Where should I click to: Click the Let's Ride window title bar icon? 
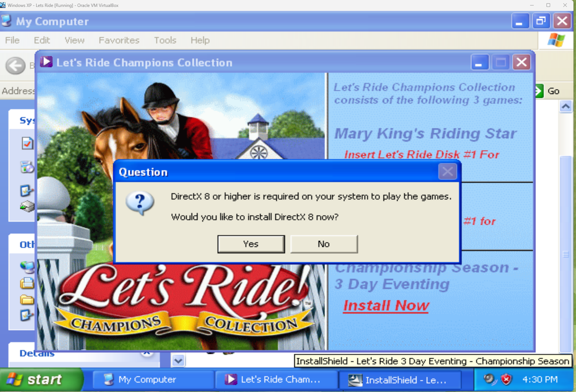[46, 62]
